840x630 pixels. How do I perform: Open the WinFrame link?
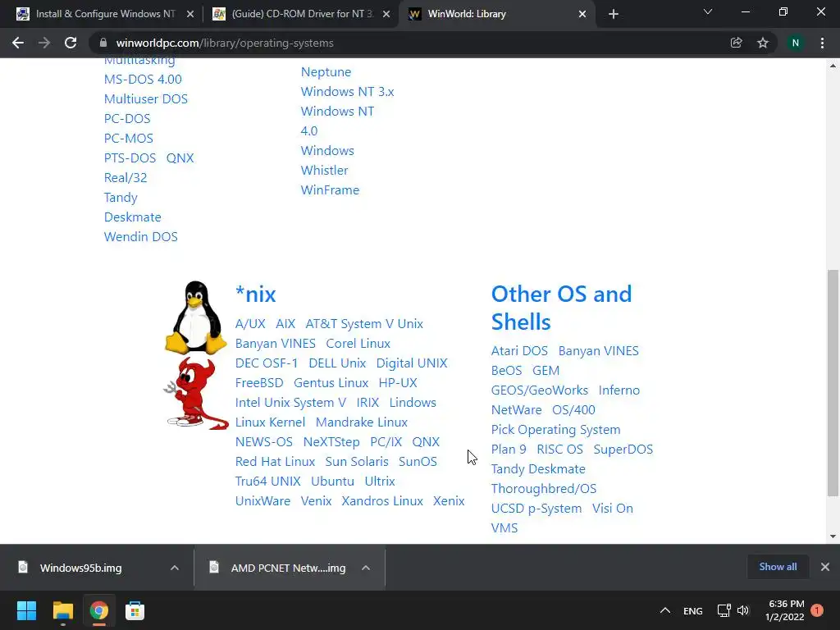pyautogui.click(x=330, y=190)
